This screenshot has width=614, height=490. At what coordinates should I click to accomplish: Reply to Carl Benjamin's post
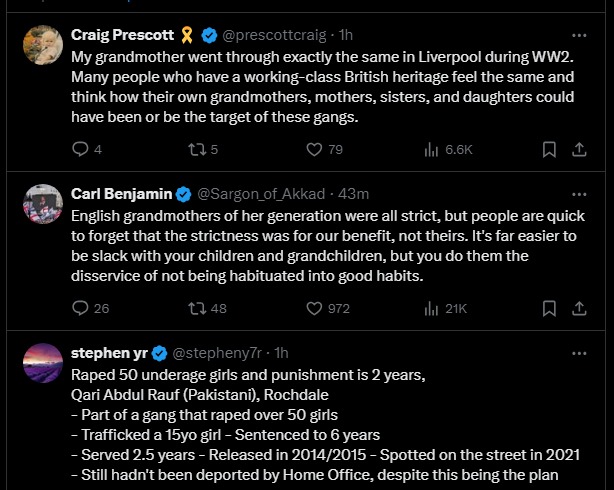tap(81, 308)
